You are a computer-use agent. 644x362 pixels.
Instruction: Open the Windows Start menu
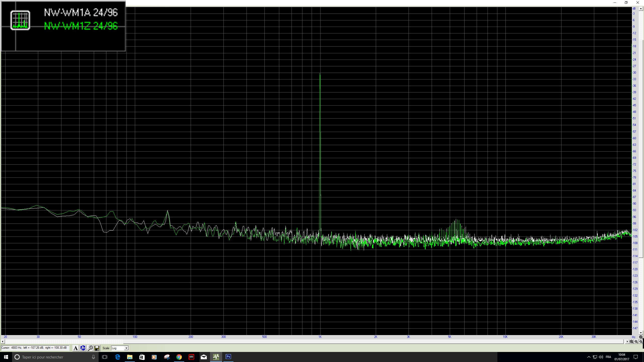tap(6, 357)
